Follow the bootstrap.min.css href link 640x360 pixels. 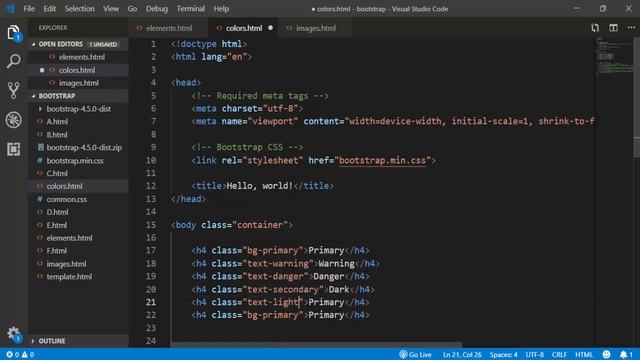(382, 160)
